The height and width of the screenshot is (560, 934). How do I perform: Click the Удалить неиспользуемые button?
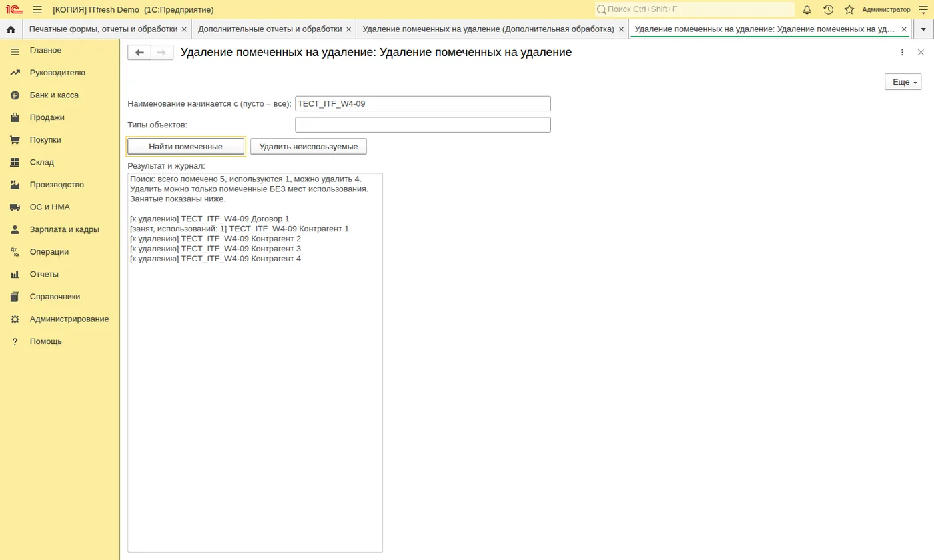(x=308, y=147)
